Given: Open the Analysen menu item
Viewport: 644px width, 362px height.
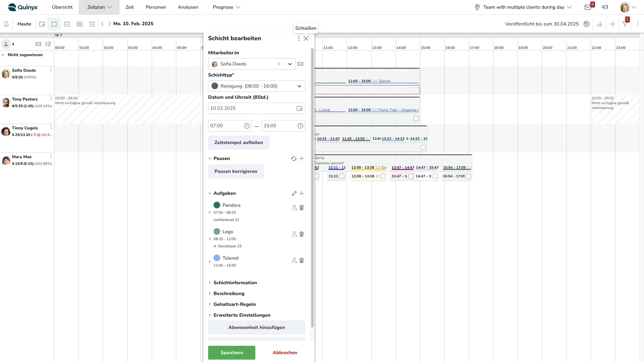Looking at the screenshot, I should click(x=188, y=7).
